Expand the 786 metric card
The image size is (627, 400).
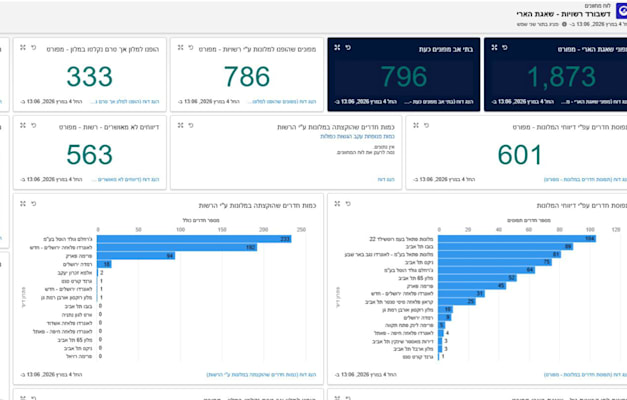(180, 48)
